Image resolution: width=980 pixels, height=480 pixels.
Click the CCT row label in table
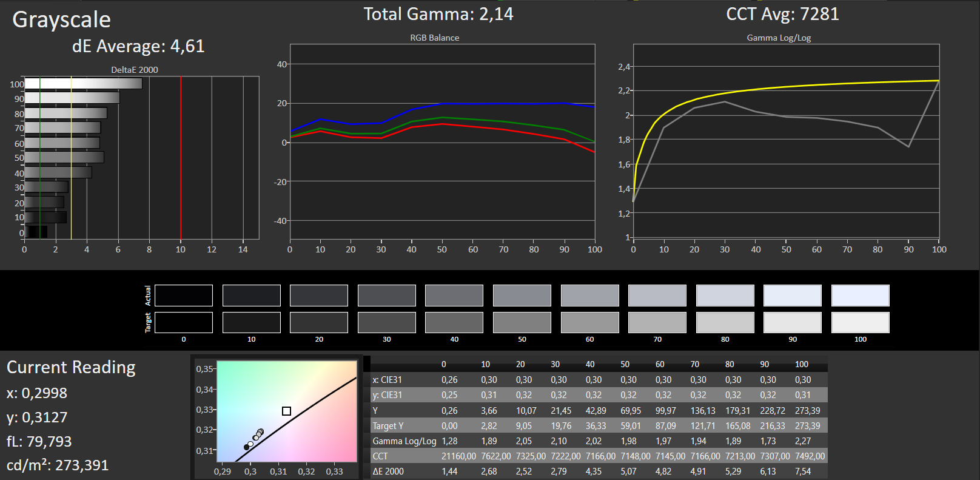point(380,456)
